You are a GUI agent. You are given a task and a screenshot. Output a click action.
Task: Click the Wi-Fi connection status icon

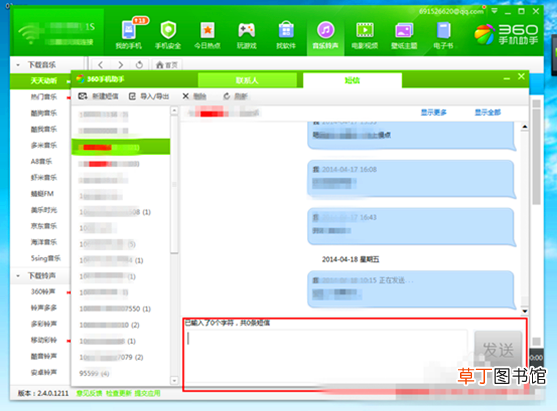click(x=30, y=34)
